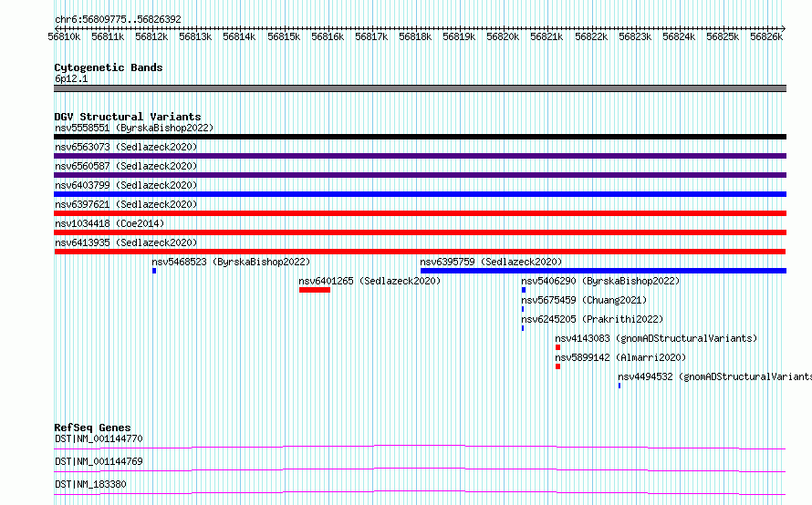
Task: Click the 56822k ruler position
Action: point(591,36)
